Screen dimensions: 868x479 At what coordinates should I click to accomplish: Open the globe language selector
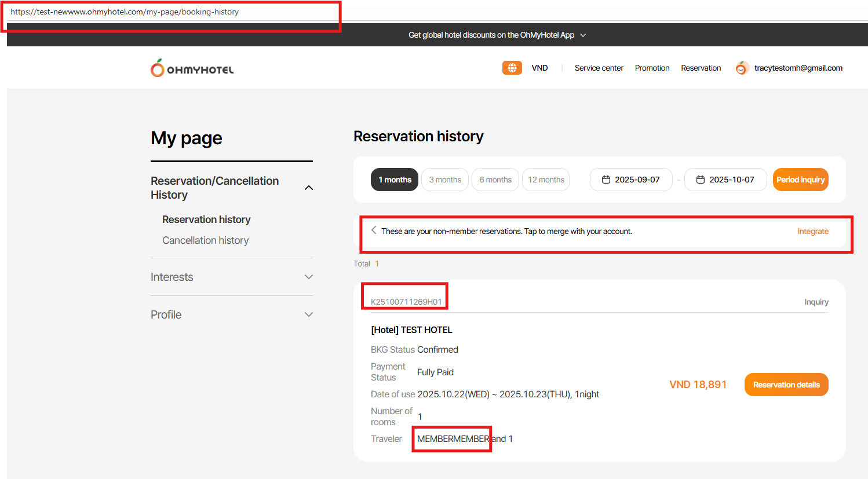pos(512,68)
